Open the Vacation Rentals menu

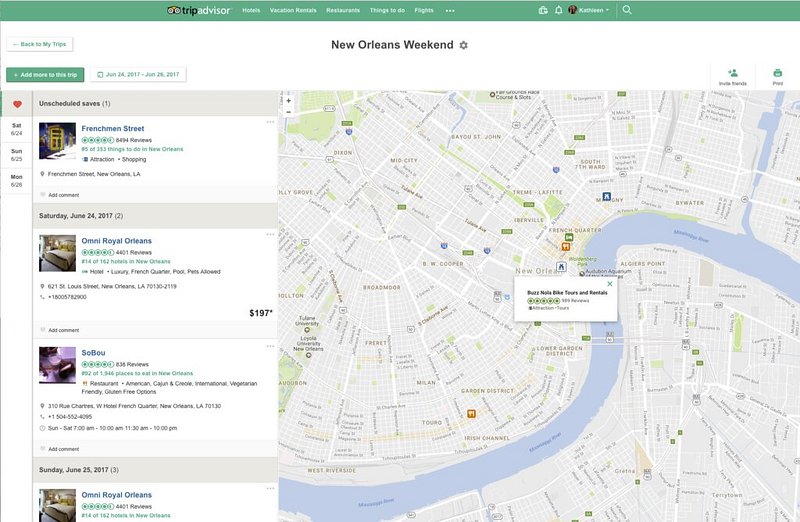(x=293, y=10)
